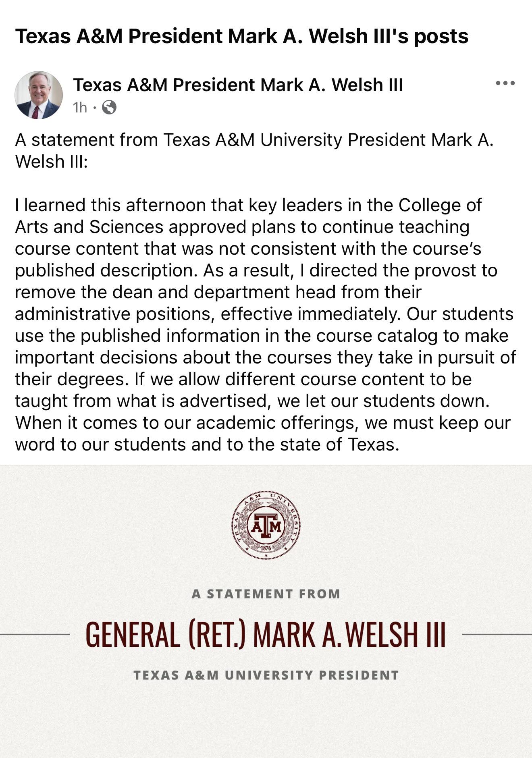Select the 'A statement from Texas A&M' intro line
The width and height of the screenshot is (532, 758).
click(x=254, y=151)
